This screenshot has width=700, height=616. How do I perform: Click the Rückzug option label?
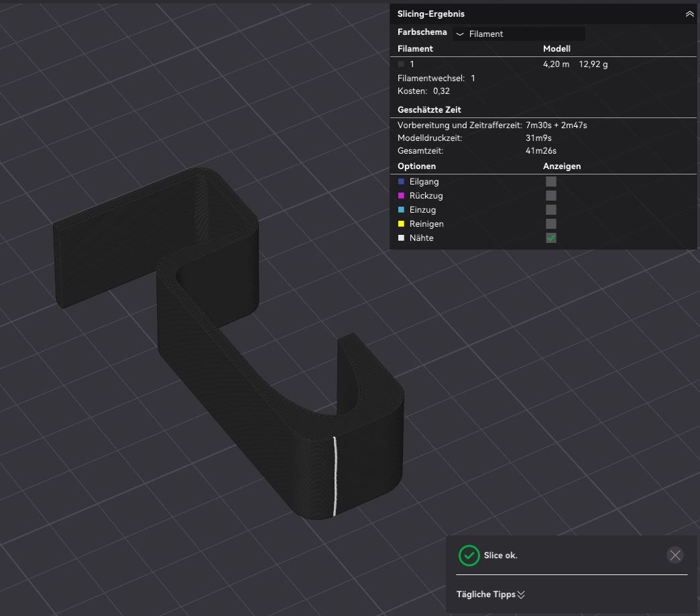(x=426, y=196)
